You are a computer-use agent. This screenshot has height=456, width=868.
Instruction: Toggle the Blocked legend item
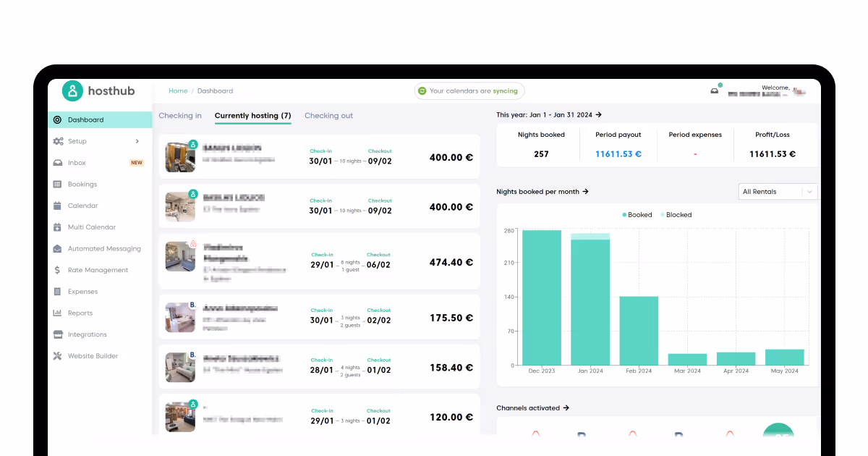(x=676, y=215)
